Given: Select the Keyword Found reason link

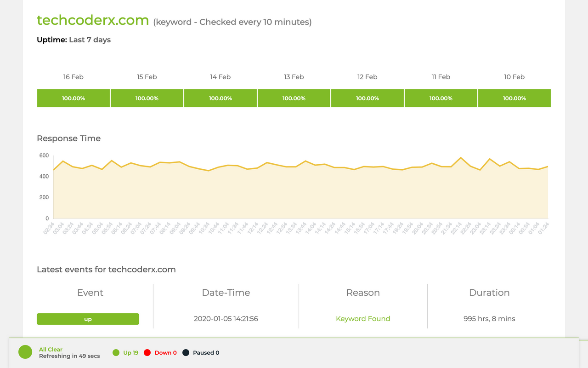Looking at the screenshot, I should (x=363, y=319).
